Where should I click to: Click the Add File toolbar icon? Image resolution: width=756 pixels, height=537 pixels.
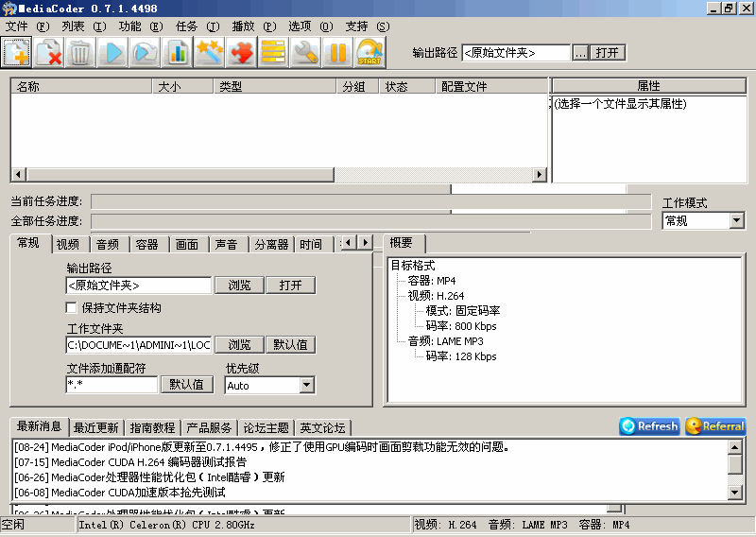coord(16,52)
